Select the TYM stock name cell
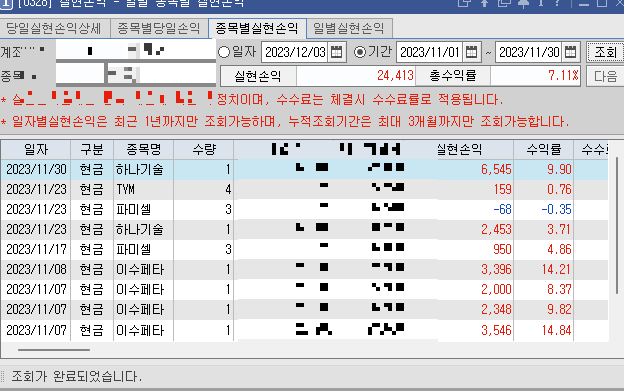 (x=144, y=189)
